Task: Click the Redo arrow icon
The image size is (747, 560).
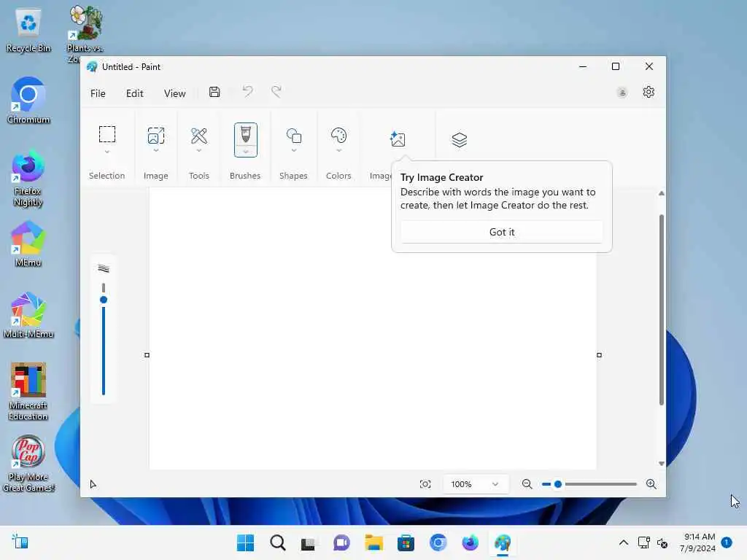Action: click(276, 91)
